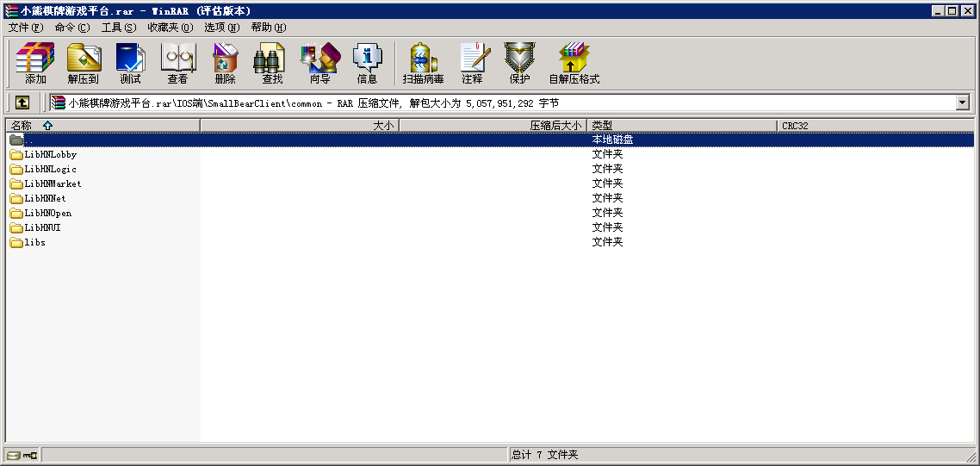The width and height of the screenshot is (980, 466).
Task: Open the 文件 (File) menu
Action: click(25, 28)
